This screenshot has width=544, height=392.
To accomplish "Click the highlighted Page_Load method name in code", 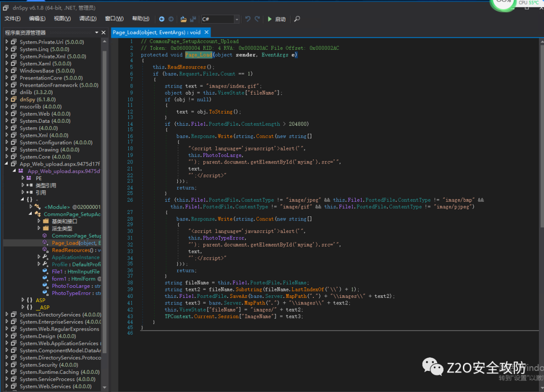I will 198,55.
